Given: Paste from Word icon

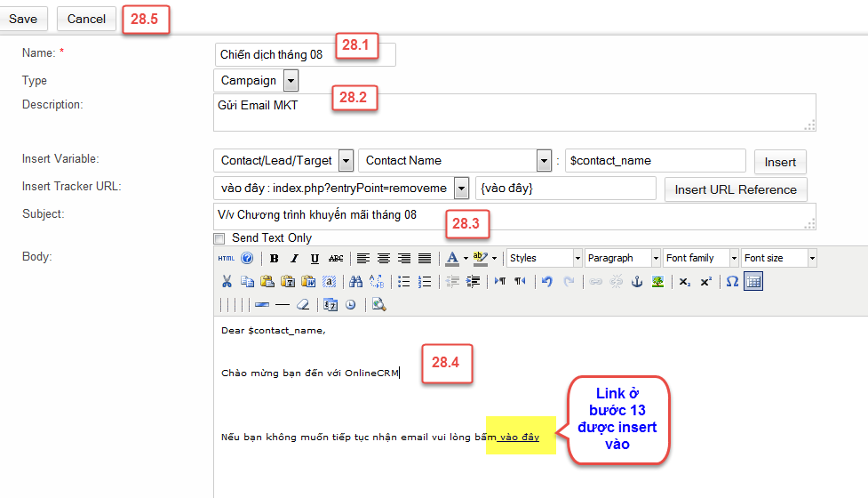Looking at the screenshot, I should tap(308, 281).
